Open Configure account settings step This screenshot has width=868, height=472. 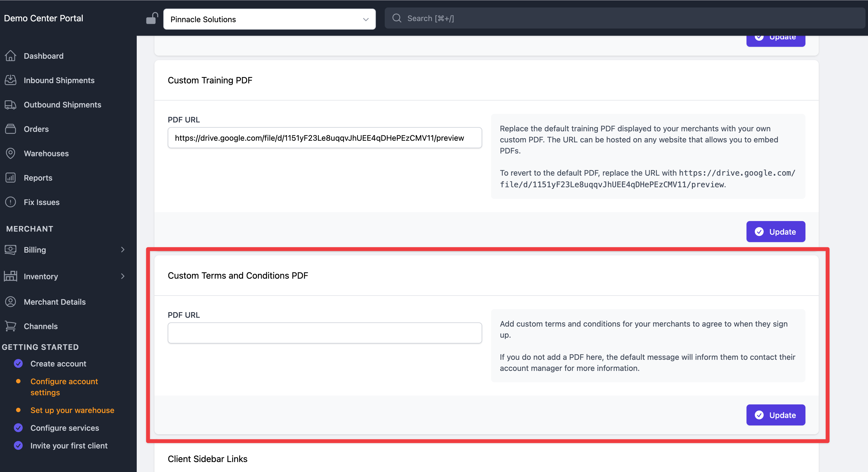point(64,387)
